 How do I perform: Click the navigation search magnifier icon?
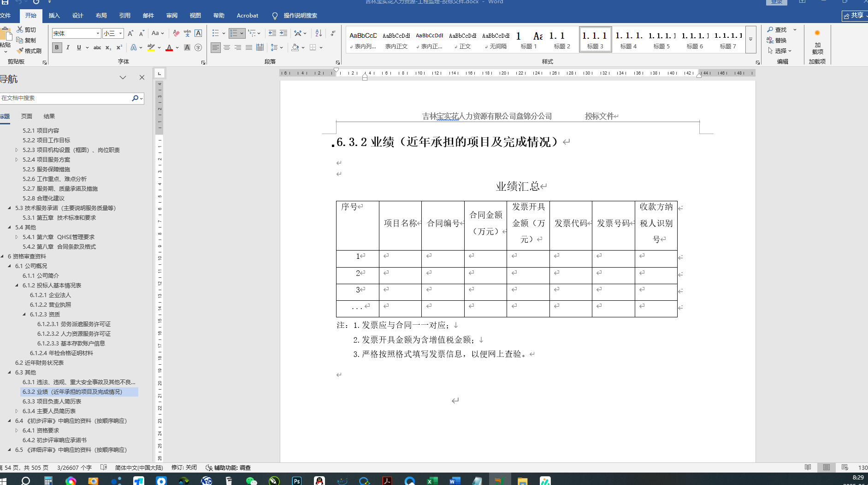pyautogui.click(x=135, y=98)
